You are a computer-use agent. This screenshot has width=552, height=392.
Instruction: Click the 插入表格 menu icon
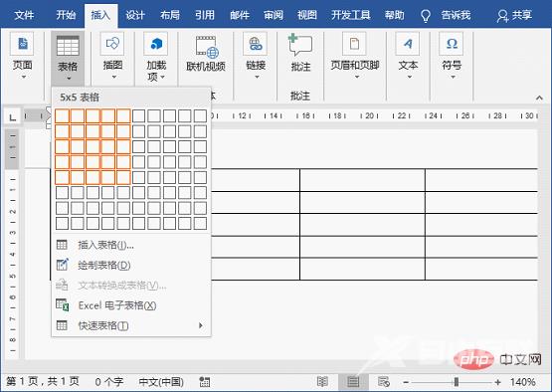tap(62, 245)
